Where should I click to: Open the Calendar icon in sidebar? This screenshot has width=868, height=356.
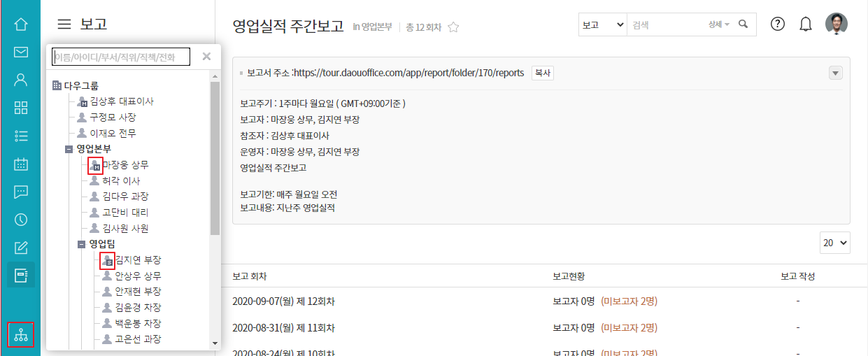(21, 164)
